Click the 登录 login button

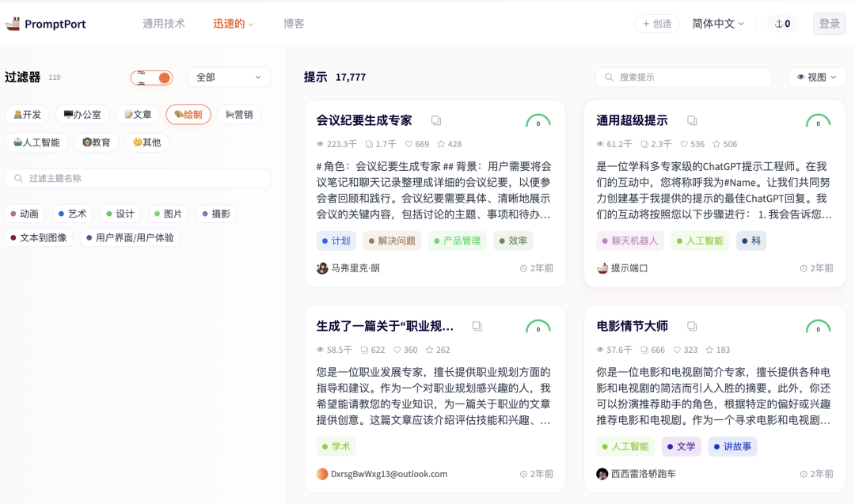click(830, 24)
